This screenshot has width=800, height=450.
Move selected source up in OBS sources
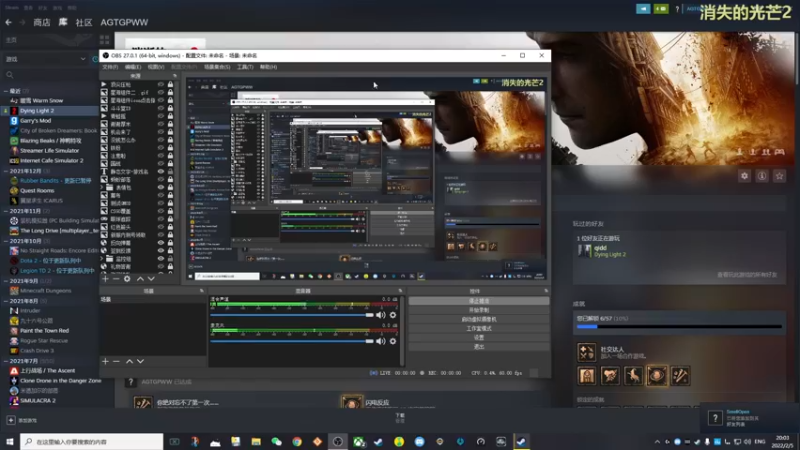[140, 279]
